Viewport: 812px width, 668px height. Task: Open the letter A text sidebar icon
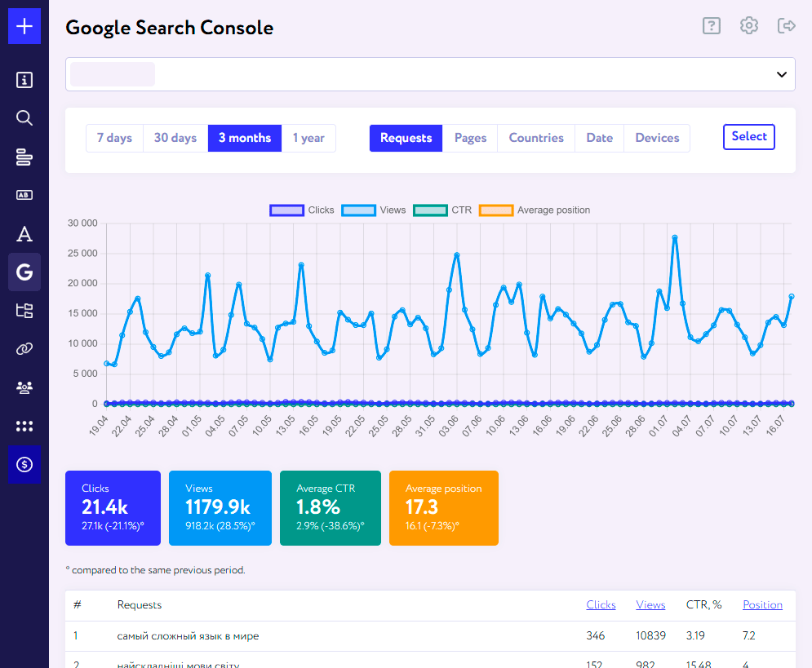[24, 234]
